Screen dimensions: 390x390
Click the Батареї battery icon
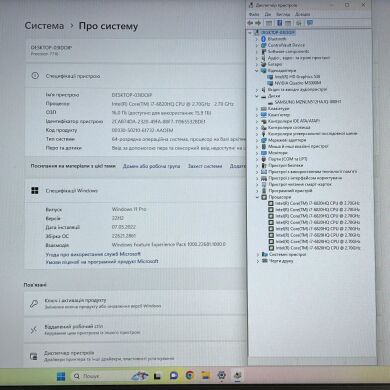pos(263,64)
